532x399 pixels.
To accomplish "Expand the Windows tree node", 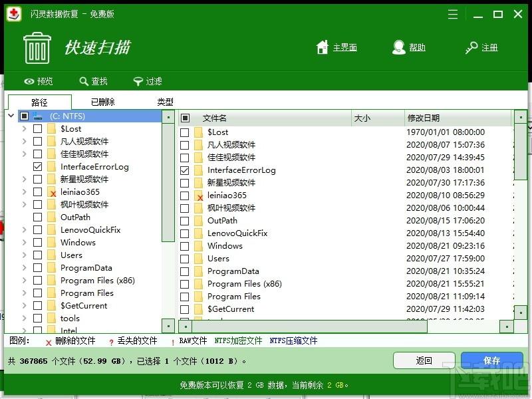I will [x=25, y=243].
